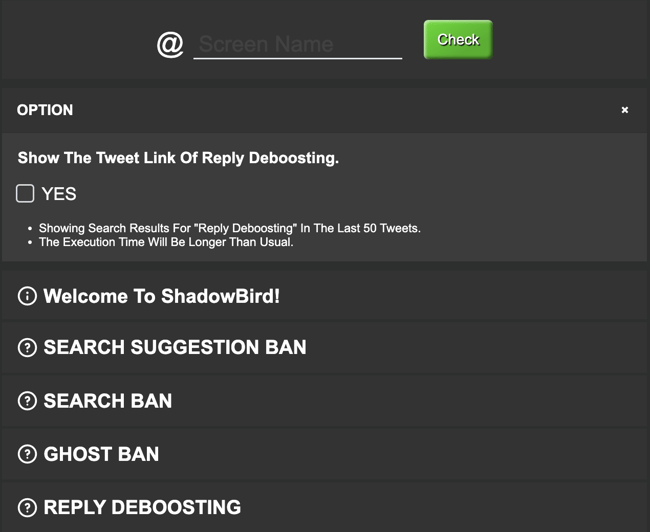
Task: Click the OPTION header label
Action: click(45, 110)
